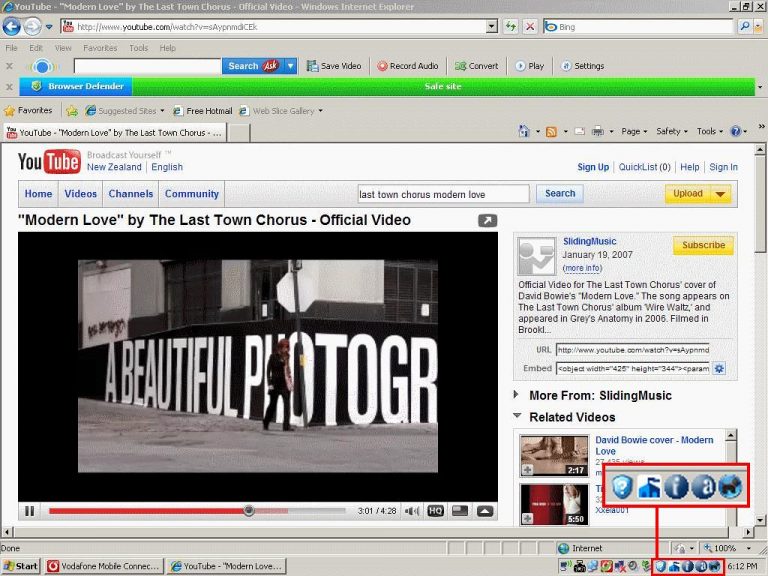Open toolbar Settings
Screen dimensions: 768x576
point(582,66)
